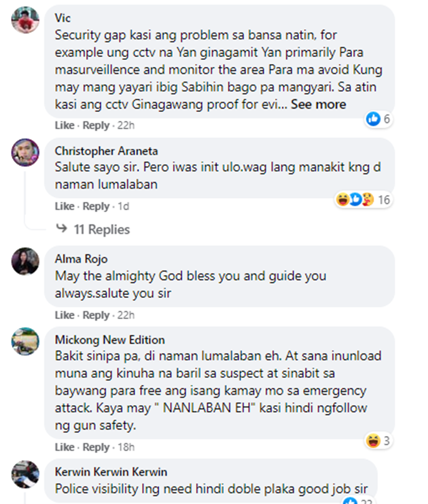Image resolution: width=428 pixels, height=504 pixels.
Task: Like Christopher Araneta's comment
Action: 64,206
